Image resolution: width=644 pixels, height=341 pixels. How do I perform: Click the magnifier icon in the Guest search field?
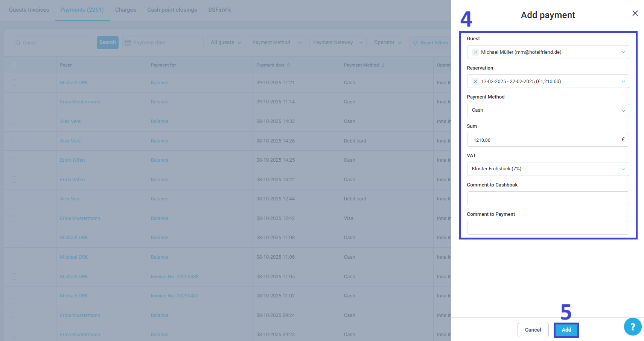click(18, 42)
